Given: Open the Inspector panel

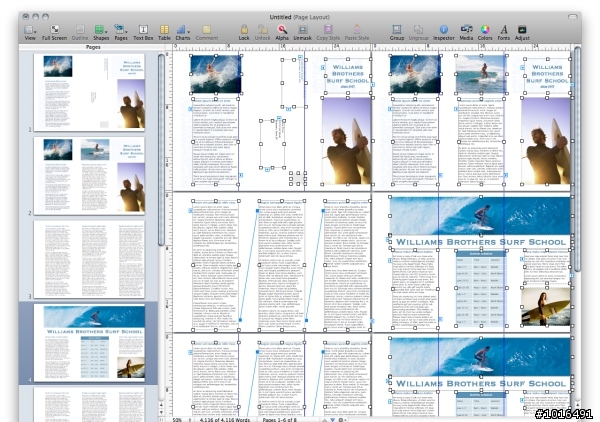Looking at the screenshot, I should coord(443,32).
